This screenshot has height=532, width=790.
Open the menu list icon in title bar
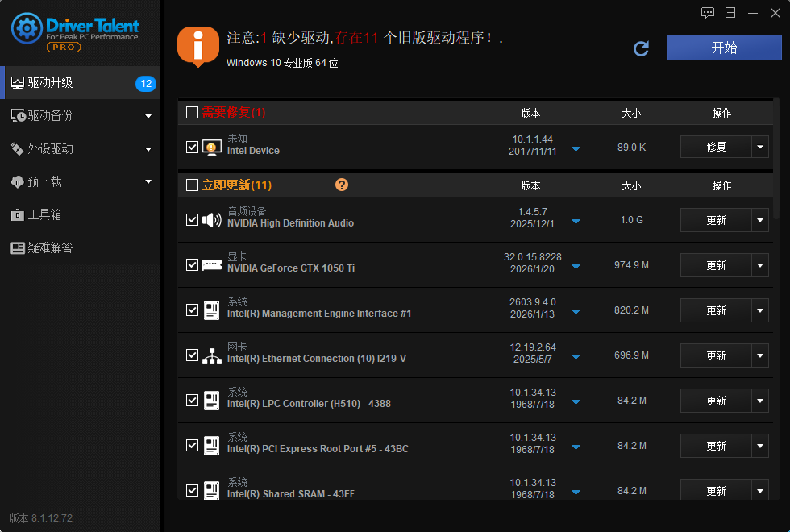tap(730, 13)
